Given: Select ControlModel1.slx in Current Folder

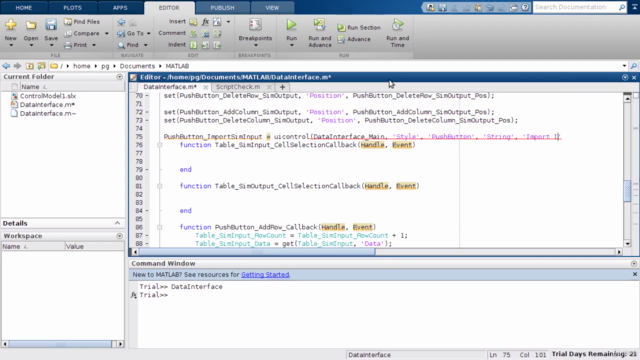Looking at the screenshot, I should pyautogui.click(x=48, y=96).
